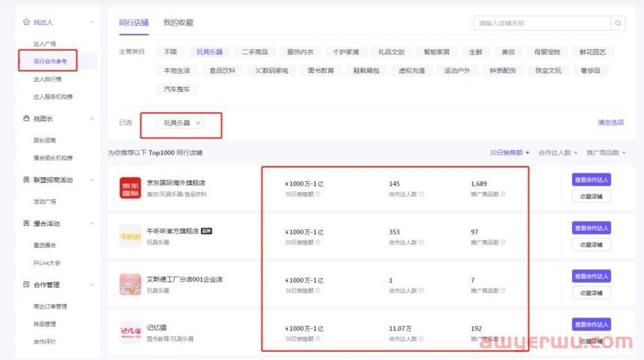Sort by 合作达人数 dropdown
This screenshot has height=360, width=644.
558,153
